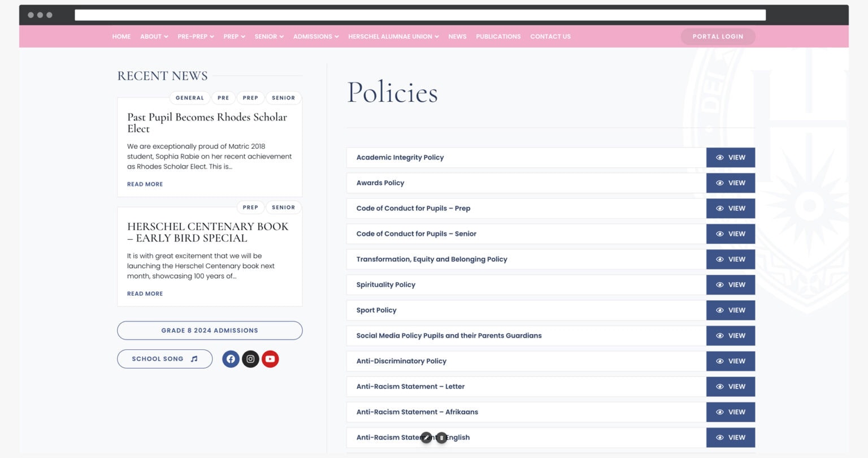Screen dimensions: 868x458
Task: Expand the Herschel Alumnae Union dropdown
Action: point(393,37)
